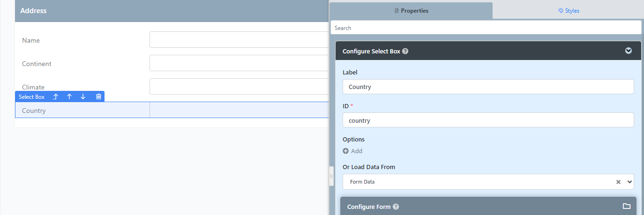Clear the Form Data selection with x
This screenshot has width=644, height=215.
click(618, 182)
